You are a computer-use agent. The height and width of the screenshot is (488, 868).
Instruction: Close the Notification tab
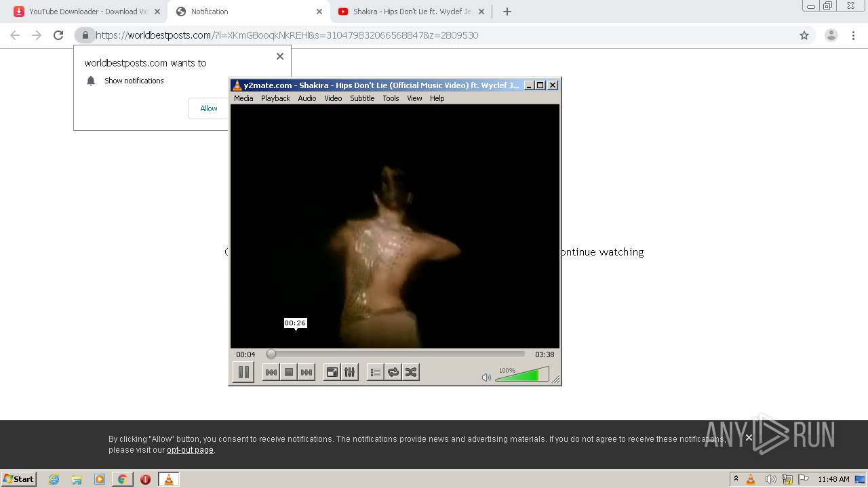319,12
